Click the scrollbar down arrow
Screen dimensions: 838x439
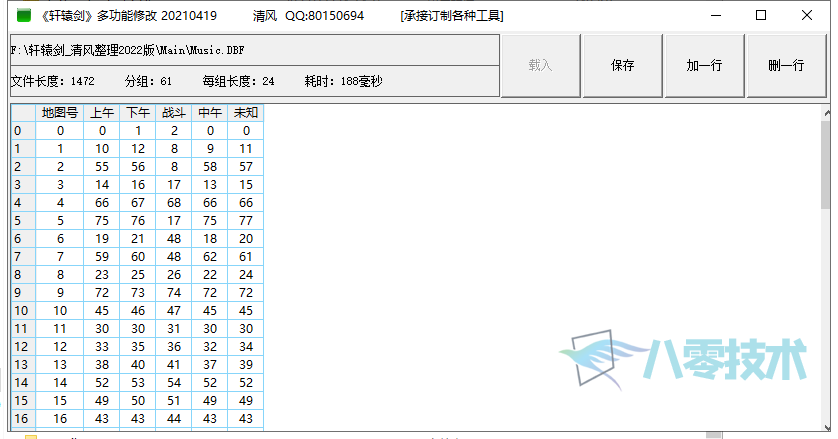[x=826, y=427]
